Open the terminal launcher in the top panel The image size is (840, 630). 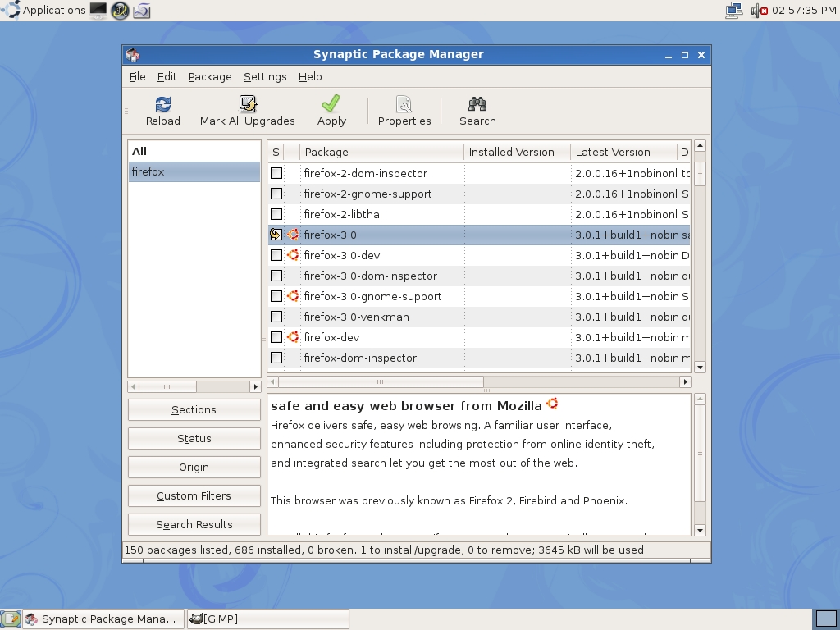pos(98,10)
